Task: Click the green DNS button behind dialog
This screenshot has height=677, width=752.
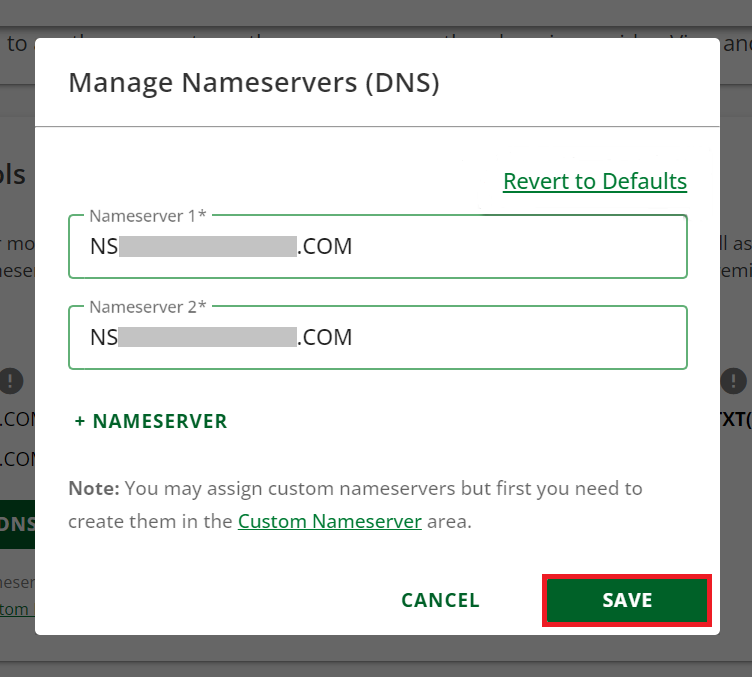Action: click(x=17, y=524)
